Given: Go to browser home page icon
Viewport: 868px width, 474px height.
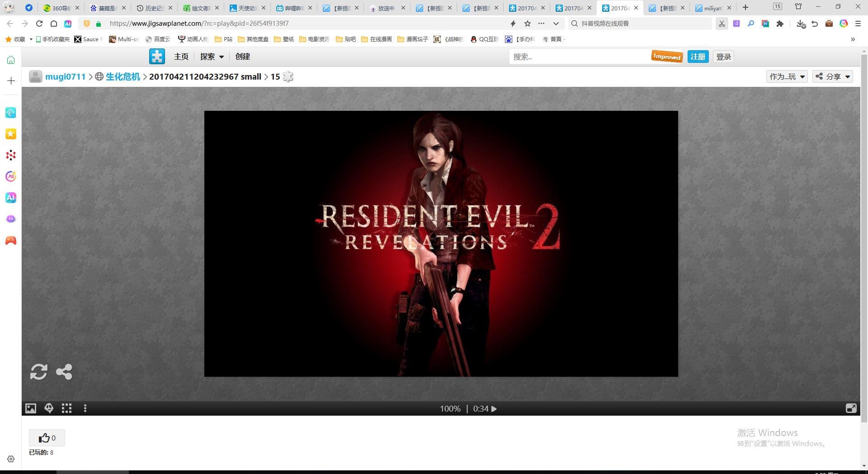Looking at the screenshot, I should tap(53, 24).
